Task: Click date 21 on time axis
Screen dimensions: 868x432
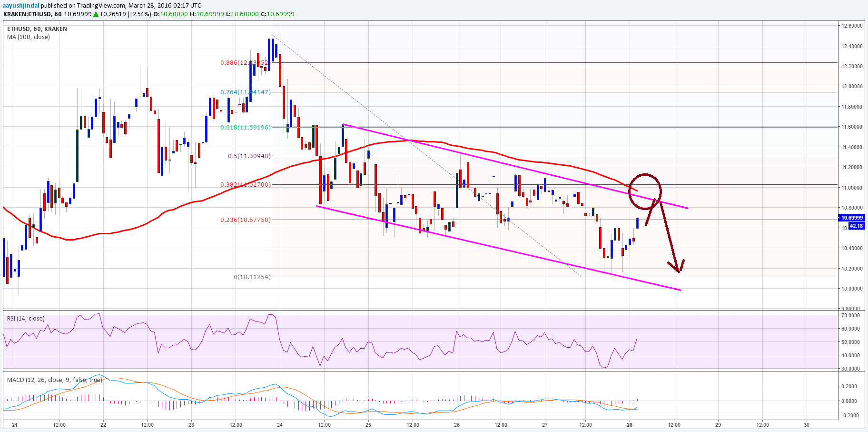Action: click(x=15, y=425)
